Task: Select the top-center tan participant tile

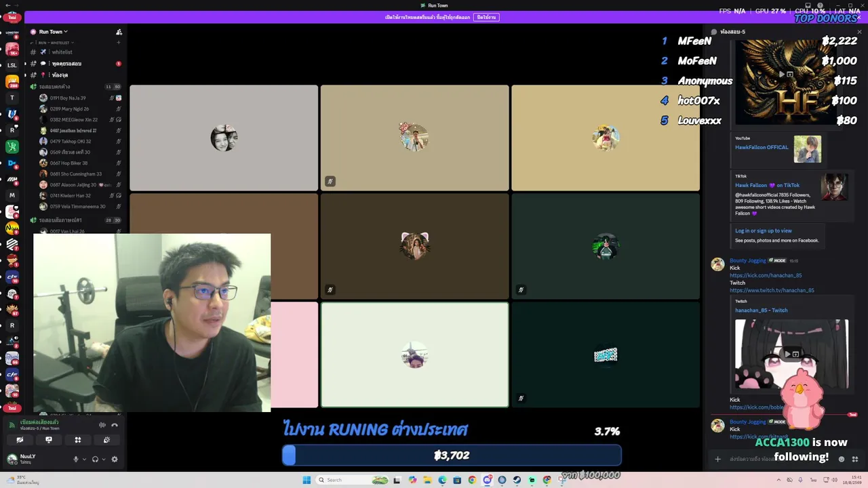Action: tap(414, 138)
